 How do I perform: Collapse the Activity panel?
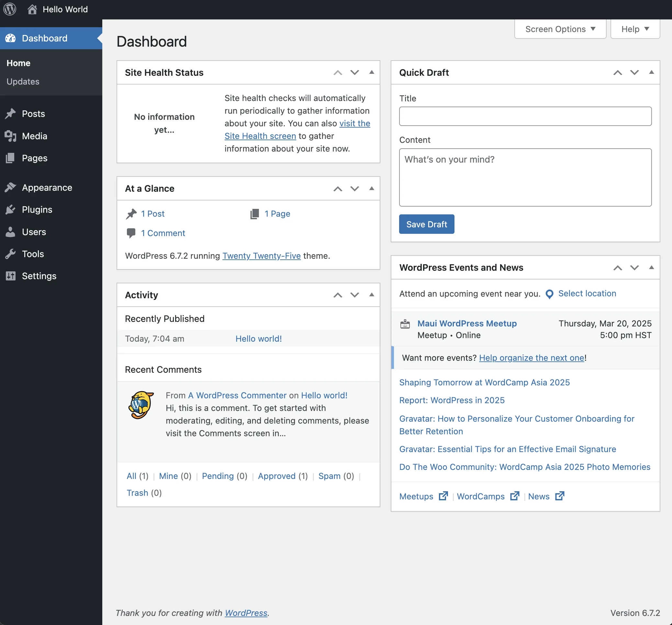coord(372,295)
